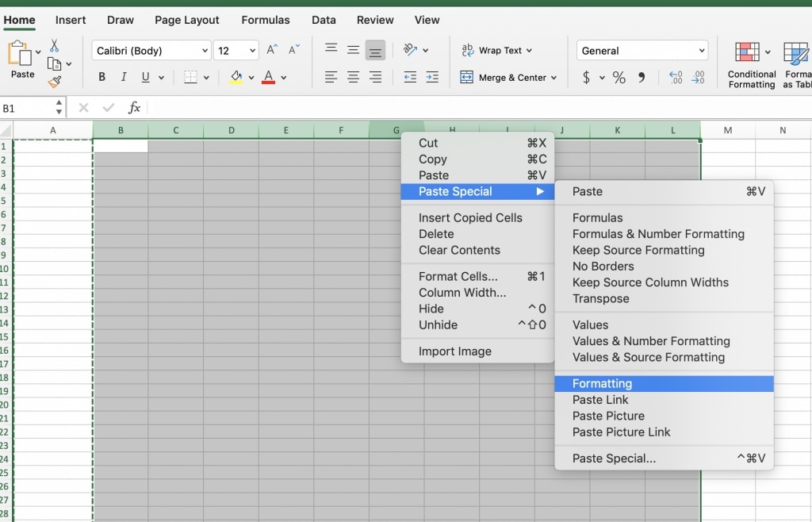Switch to the Formulas ribbon tab
Viewport: 812px width, 522px height.
click(266, 20)
